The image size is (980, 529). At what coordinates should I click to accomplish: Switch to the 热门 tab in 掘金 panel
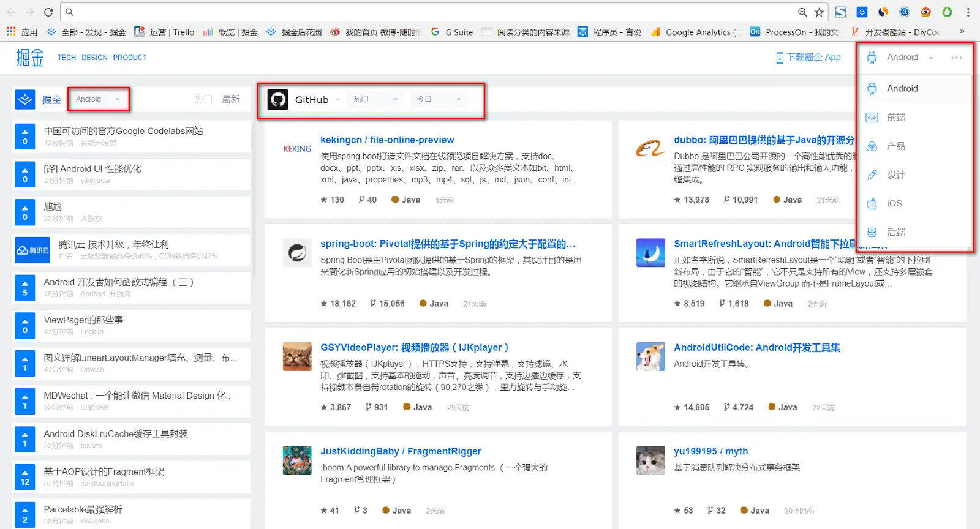pos(203,99)
